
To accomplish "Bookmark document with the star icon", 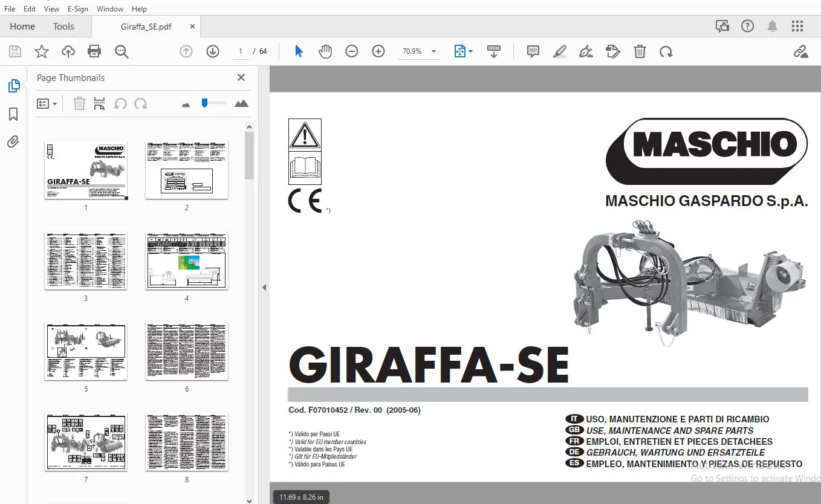I will 42,52.
